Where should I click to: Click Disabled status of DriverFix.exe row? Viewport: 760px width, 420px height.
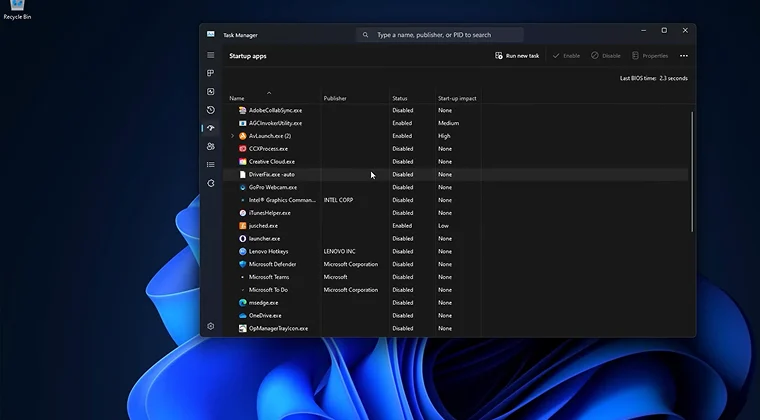[x=402, y=174]
